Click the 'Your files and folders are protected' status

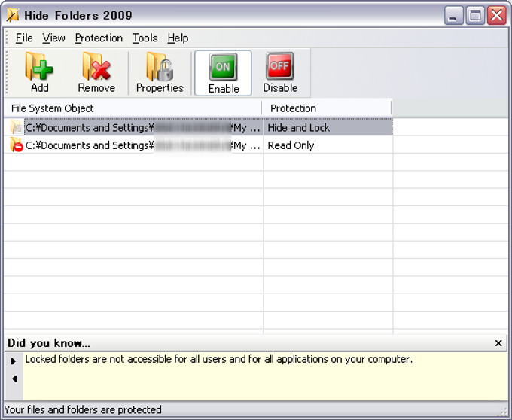pyautogui.click(x=83, y=410)
